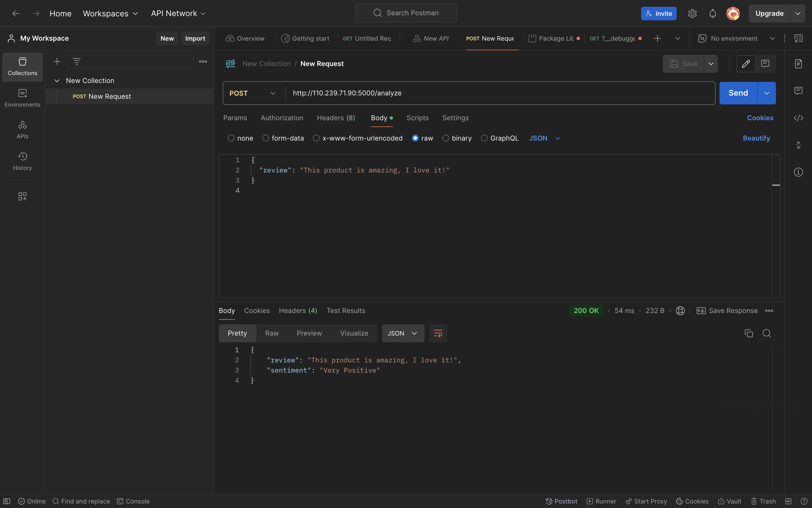
Task: Open collections view more options ellipsis
Action: tap(203, 62)
